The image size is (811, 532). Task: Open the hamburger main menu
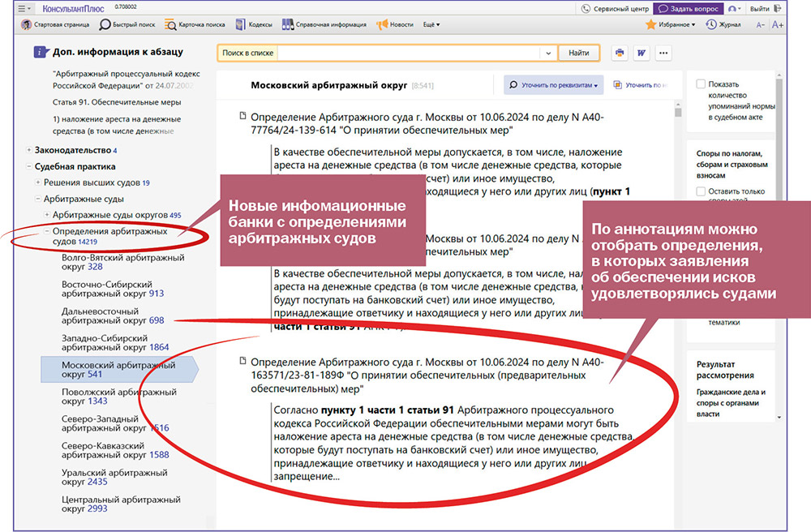[x=24, y=8]
